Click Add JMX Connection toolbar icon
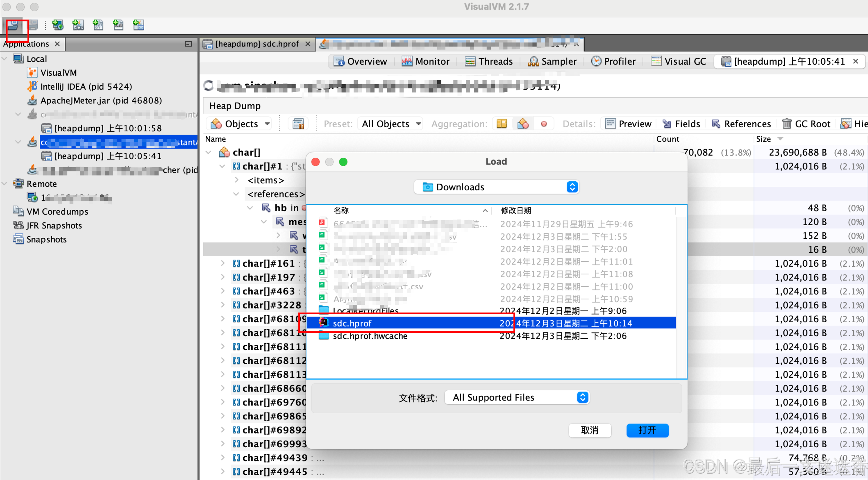 click(78, 25)
